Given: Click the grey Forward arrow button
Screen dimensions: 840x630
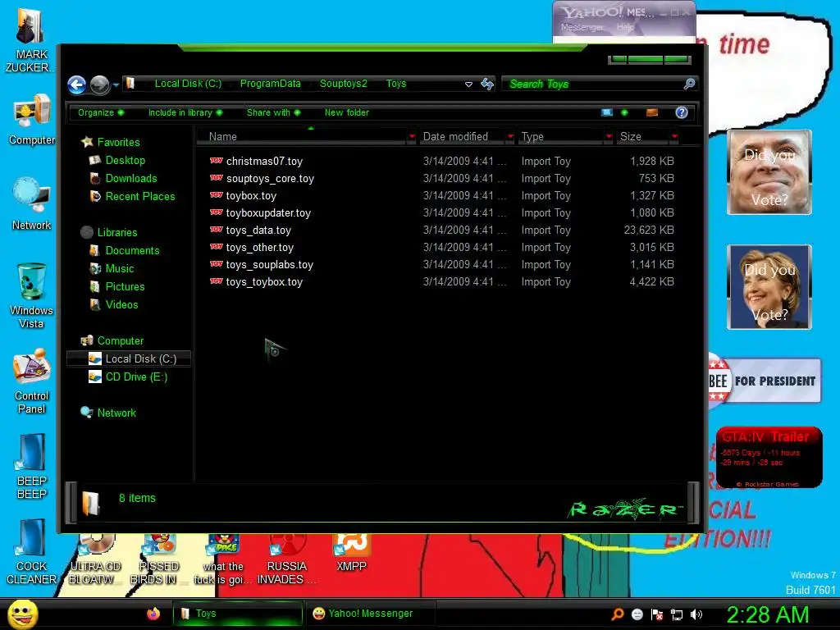Looking at the screenshot, I should pyautogui.click(x=99, y=84).
